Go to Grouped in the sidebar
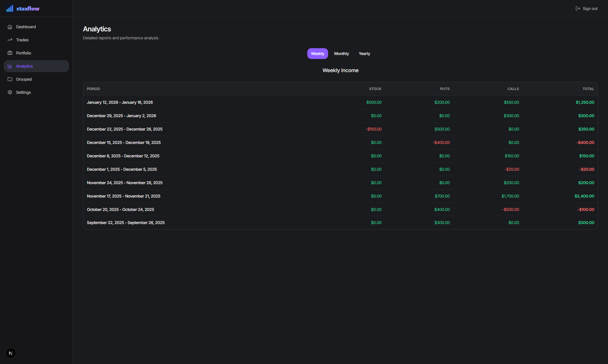This screenshot has width=608, height=364. 24,79
